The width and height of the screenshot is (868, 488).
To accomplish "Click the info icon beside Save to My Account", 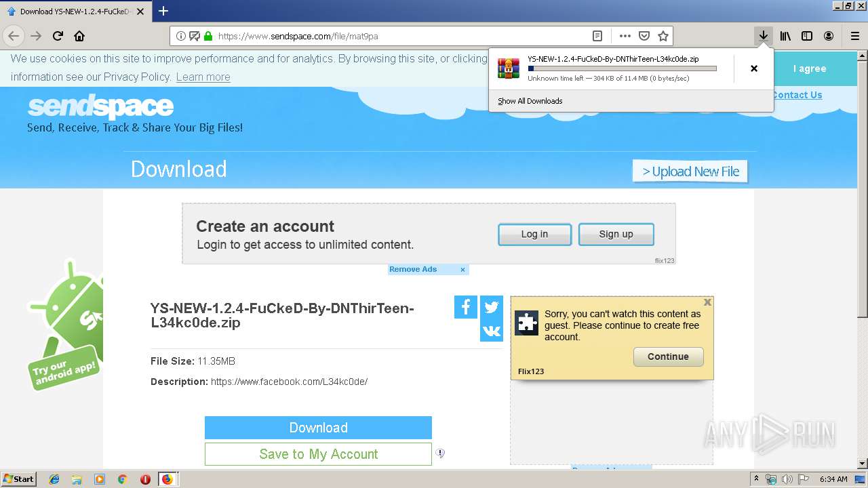I will (x=440, y=453).
